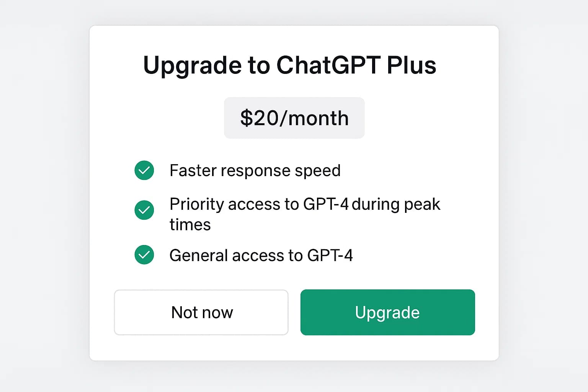Click the $20/month price badge
Screen dimensions: 588x392
pyautogui.click(x=294, y=118)
